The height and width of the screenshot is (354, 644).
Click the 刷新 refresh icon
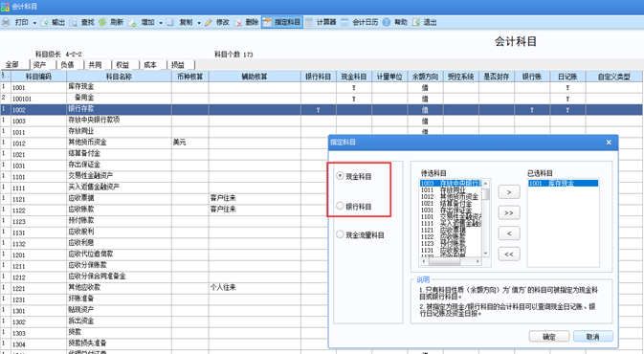[x=102, y=22]
